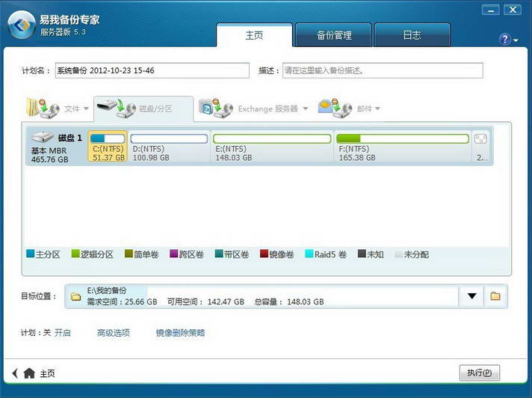Select the 磁盘/分区 backup icon

coord(117,108)
